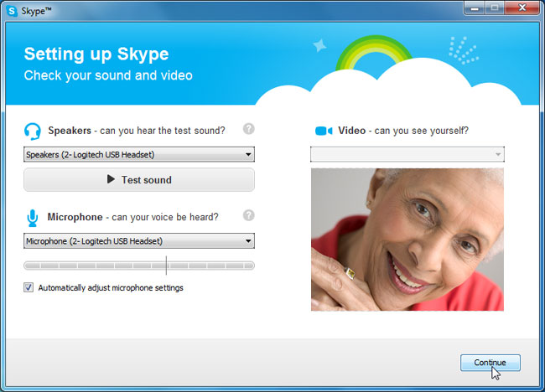Click 'Check your sound and video' subtitle

point(108,75)
